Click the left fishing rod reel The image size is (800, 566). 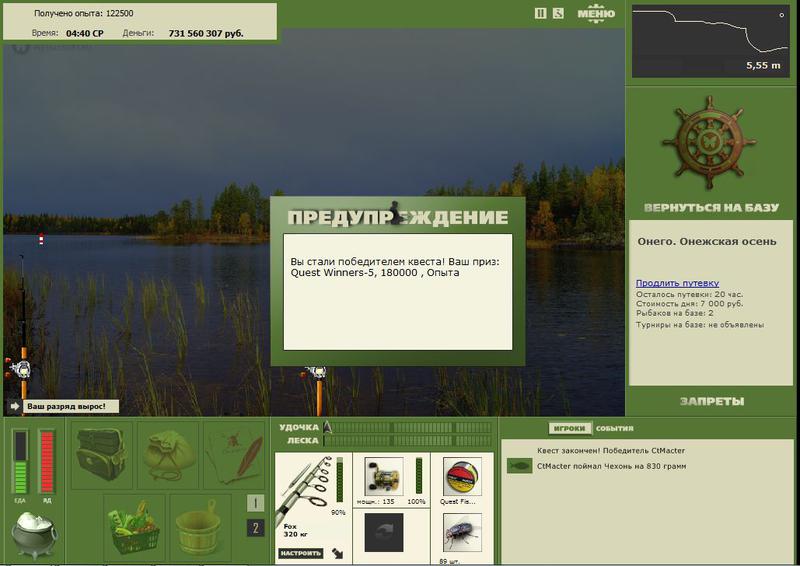pos(19,368)
